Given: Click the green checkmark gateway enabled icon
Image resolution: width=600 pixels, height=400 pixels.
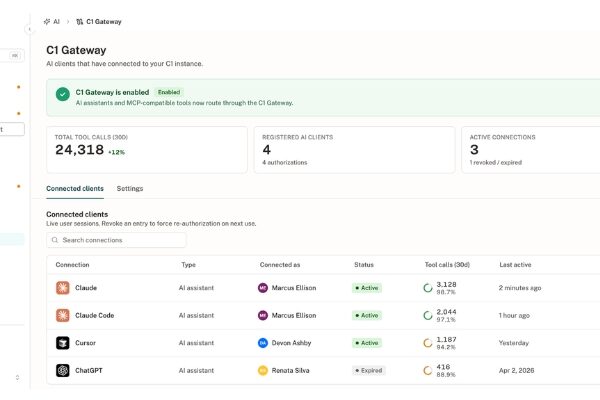Looking at the screenshot, I should pyautogui.click(x=63, y=94).
